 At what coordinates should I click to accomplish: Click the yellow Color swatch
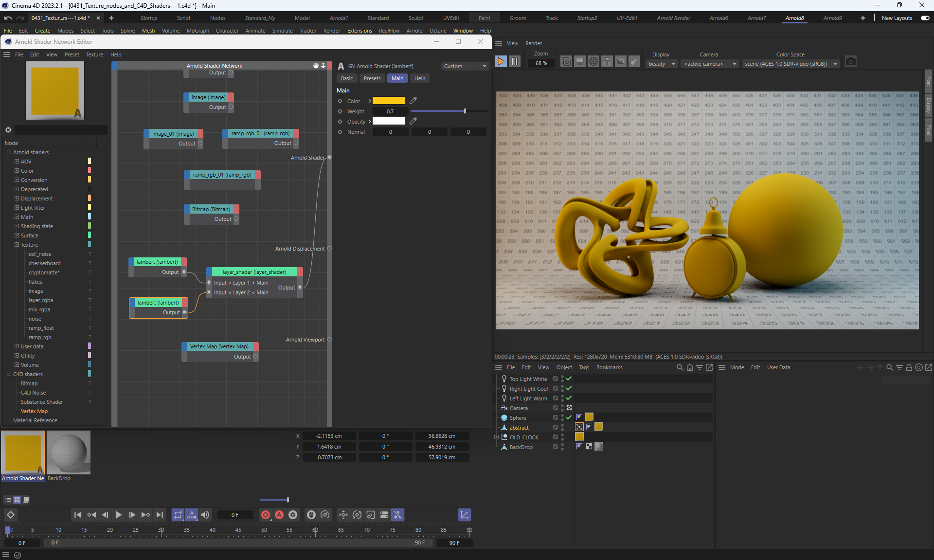point(388,101)
